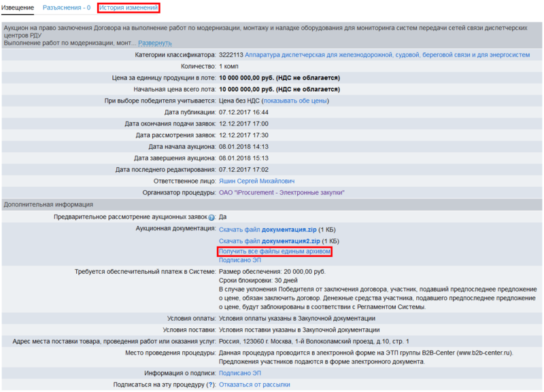The image size is (544, 392).
Task: Click the help icon next to Предварительное рассмотрение
Action: [x=211, y=217]
